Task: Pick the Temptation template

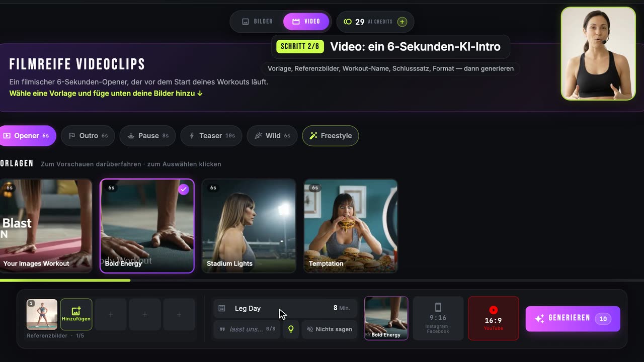Action: (x=351, y=226)
